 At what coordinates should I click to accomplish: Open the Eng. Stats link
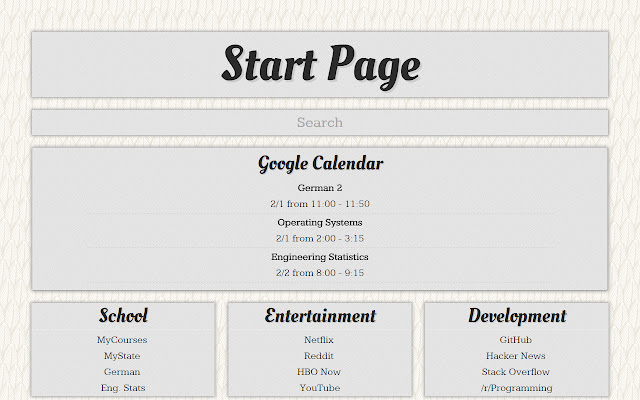pos(123,388)
